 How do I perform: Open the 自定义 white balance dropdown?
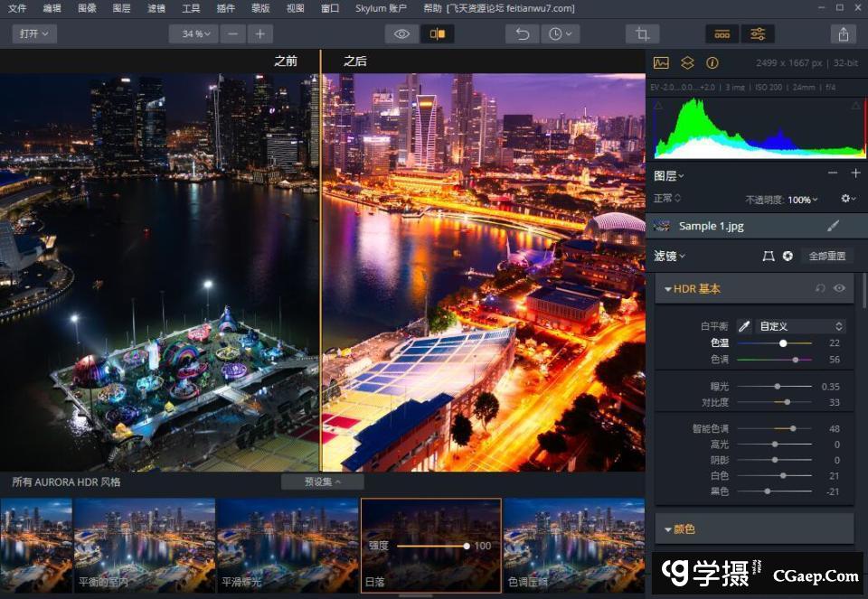point(801,326)
